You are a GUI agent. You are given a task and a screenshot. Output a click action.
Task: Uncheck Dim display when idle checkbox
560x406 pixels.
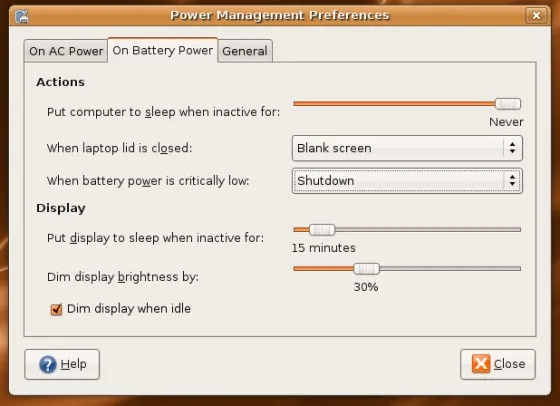pos(56,309)
